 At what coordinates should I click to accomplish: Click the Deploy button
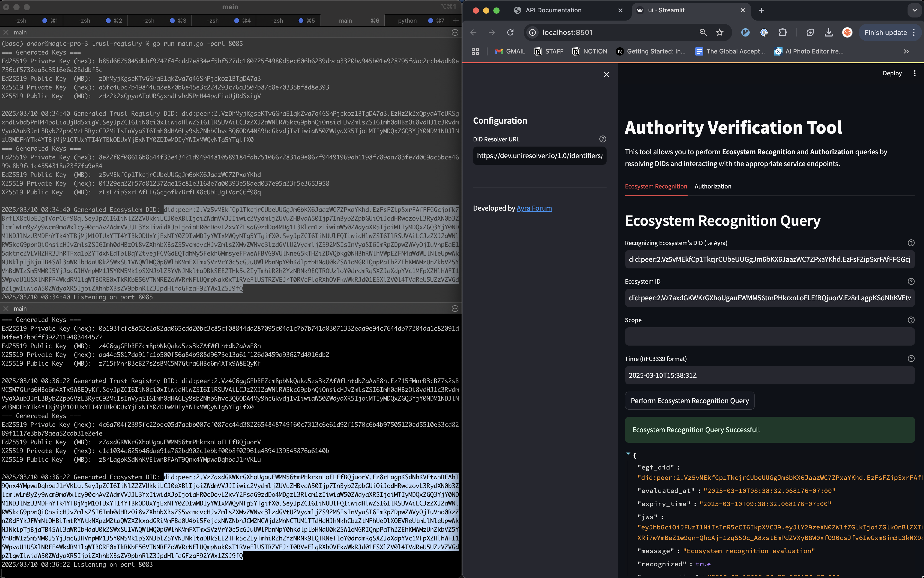[892, 73]
